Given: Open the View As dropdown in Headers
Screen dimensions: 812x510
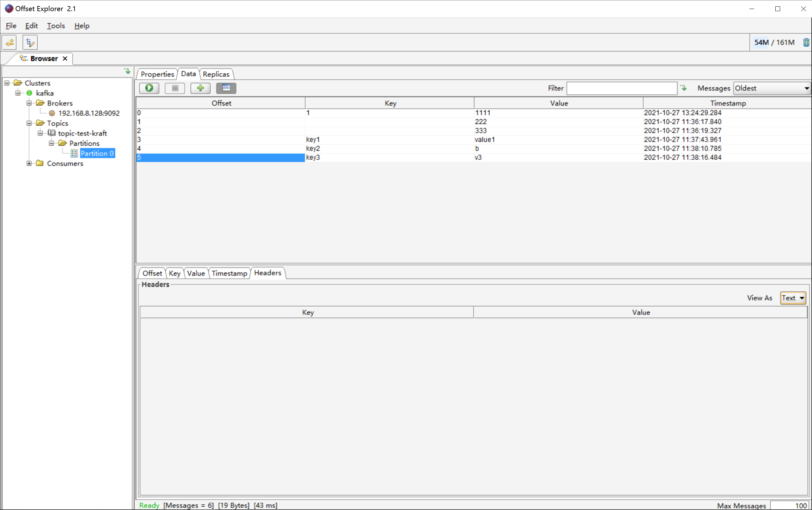Looking at the screenshot, I should pos(793,297).
